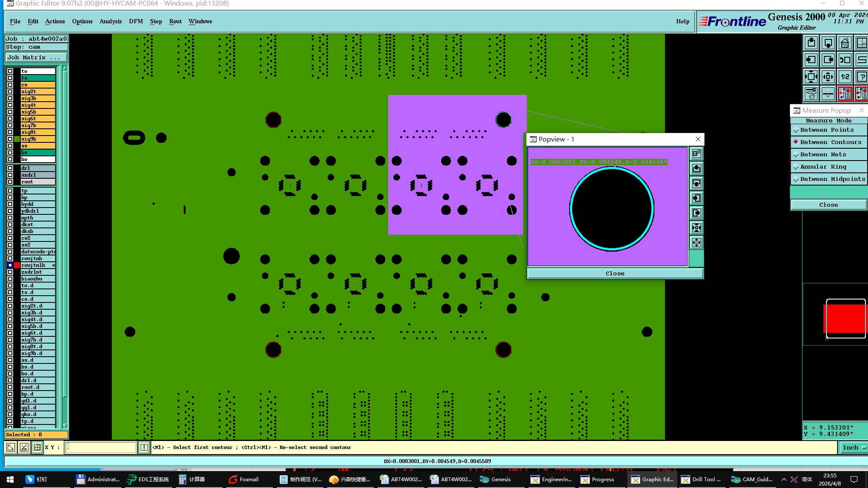Open the Analysis menu
This screenshot has height=488, width=868.
[x=110, y=21]
